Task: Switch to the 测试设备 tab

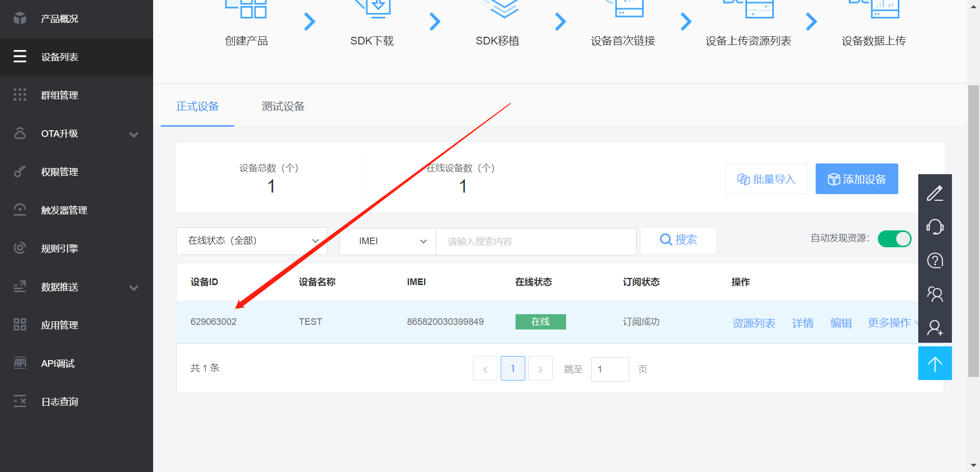Action: coord(282,106)
